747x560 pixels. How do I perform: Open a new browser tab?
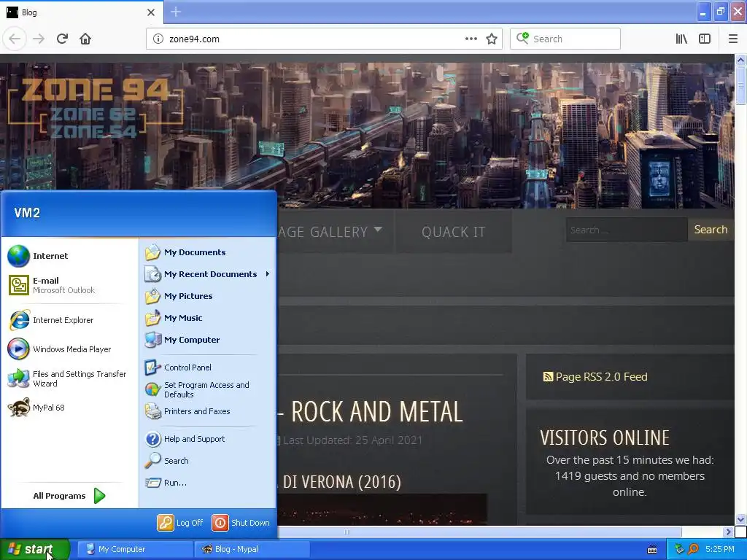click(176, 12)
